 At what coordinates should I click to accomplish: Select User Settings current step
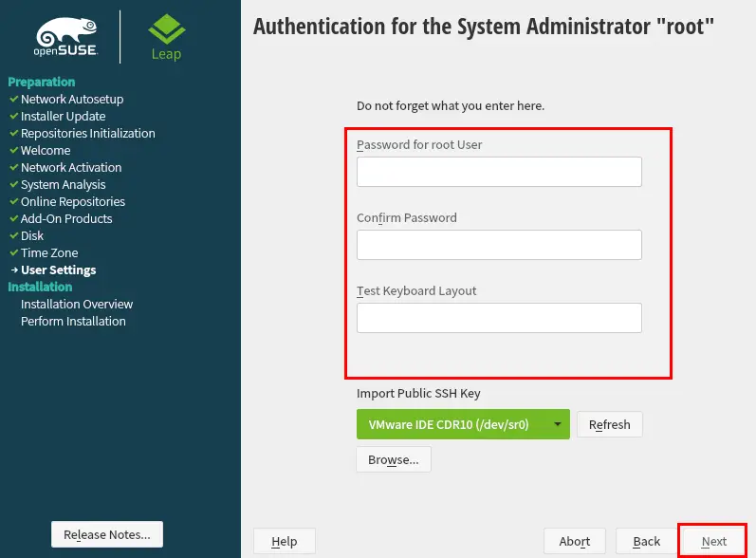(x=59, y=270)
